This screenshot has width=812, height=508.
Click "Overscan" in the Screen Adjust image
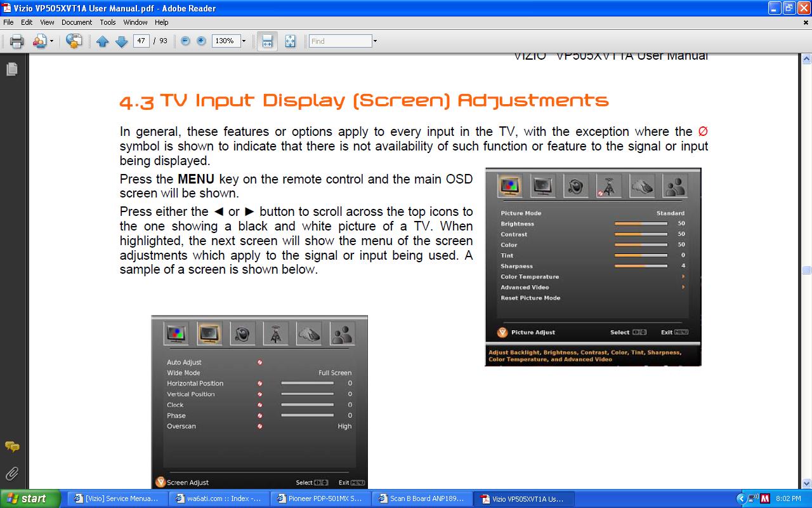(181, 426)
